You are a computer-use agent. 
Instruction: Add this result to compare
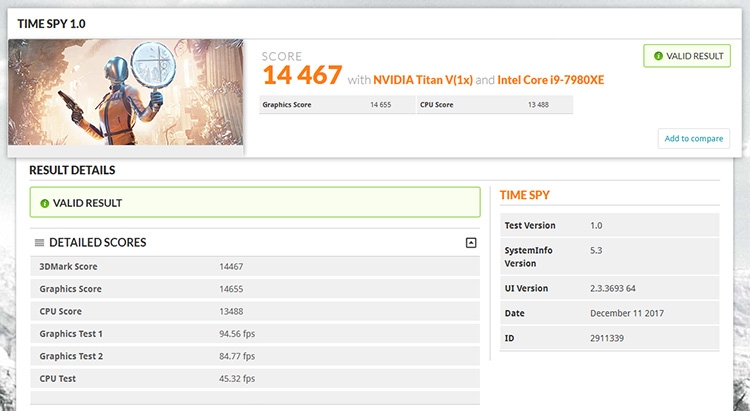(x=694, y=138)
